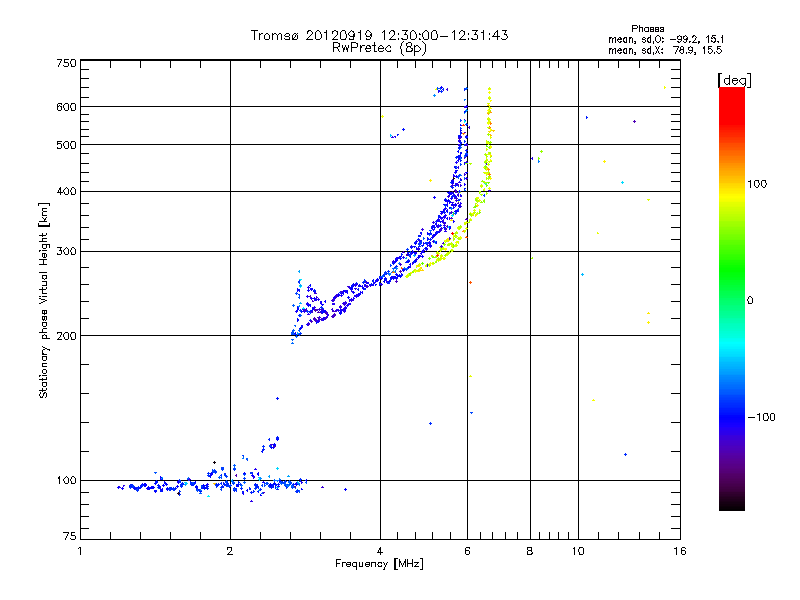Click the y-axis tick label "400"
Image resolution: width=800 pixels, height=600 pixels.
click(66, 192)
